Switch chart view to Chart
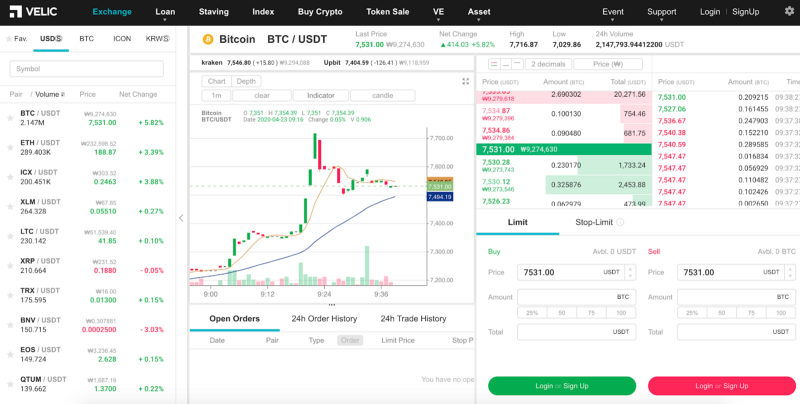This screenshot has width=800, height=404. click(216, 81)
